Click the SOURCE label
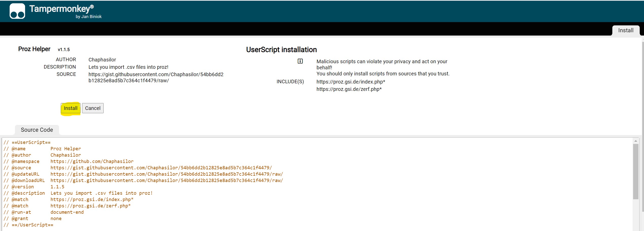The height and width of the screenshot is (231, 644). [66, 74]
